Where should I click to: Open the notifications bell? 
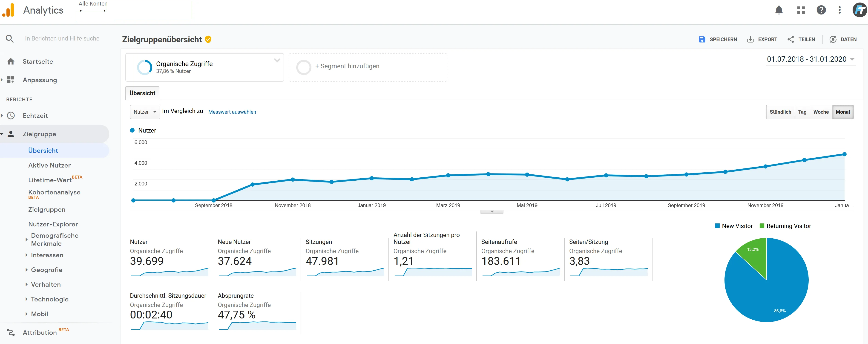click(x=779, y=10)
